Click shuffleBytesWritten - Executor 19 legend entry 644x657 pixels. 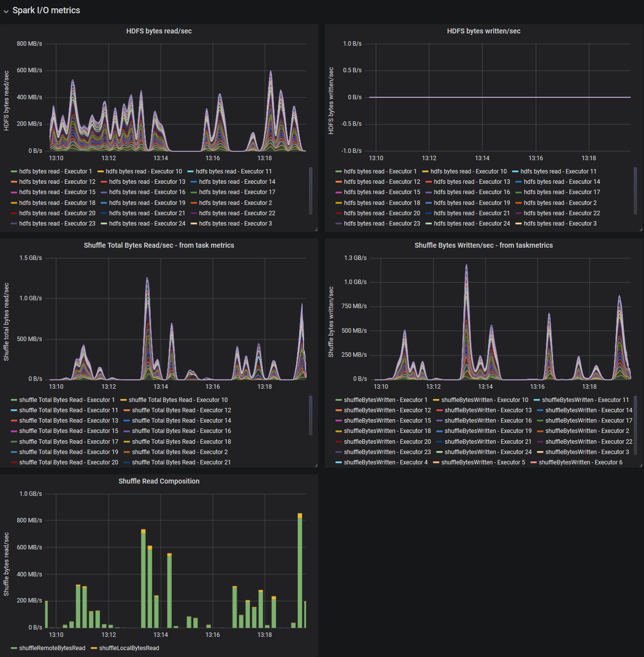488,431
